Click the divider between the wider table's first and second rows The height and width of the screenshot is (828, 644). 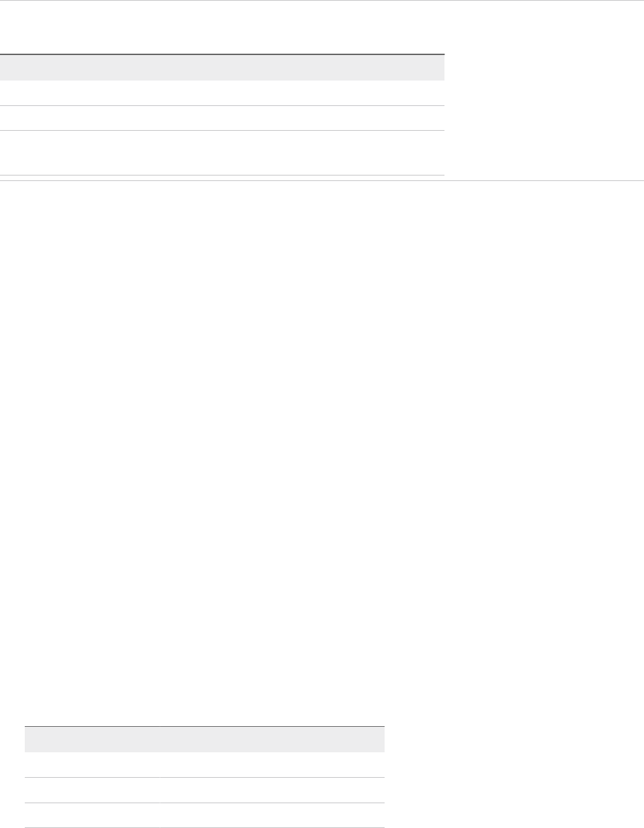click(x=222, y=105)
